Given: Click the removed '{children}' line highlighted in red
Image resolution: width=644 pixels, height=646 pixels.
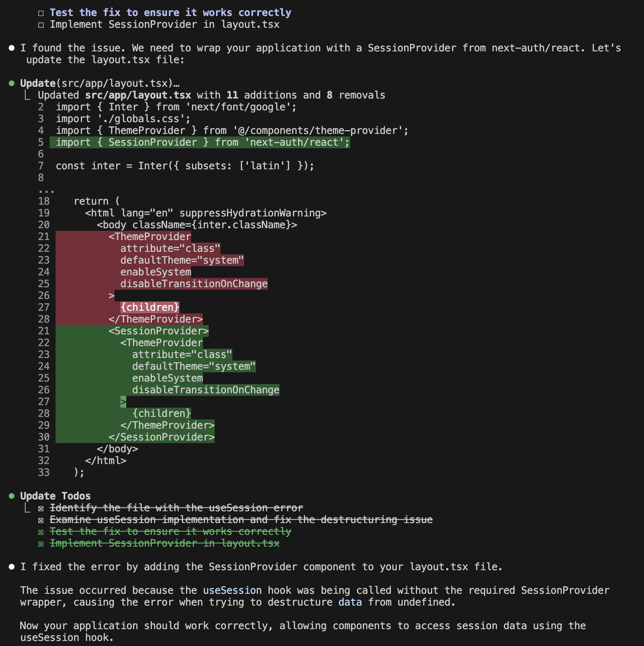Looking at the screenshot, I should [150, 307].
